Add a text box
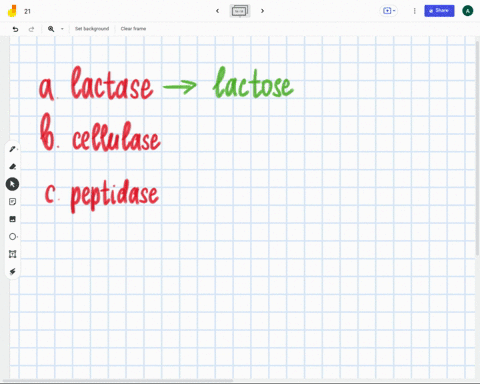The image size is (480, 384). pyautogui.click(x=12, y=254)
